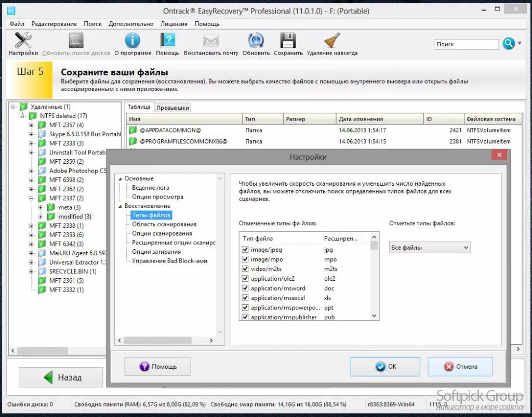Click the application icon in title bar
This screenshot has height=417, width=532.
click(x=11, y=11)
